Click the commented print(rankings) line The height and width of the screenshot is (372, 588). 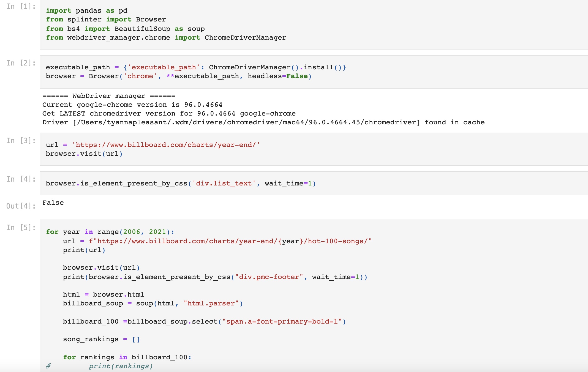tap(120, 366)
